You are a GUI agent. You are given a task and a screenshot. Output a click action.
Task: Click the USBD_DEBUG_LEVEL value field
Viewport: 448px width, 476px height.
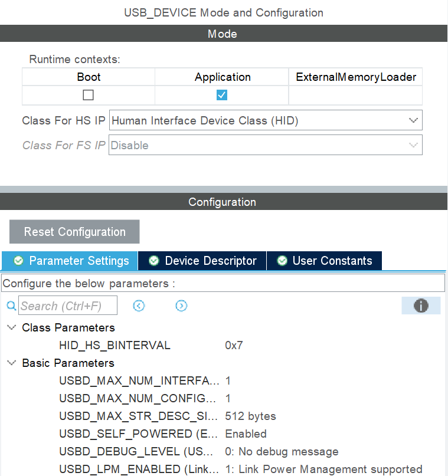(282, 451)
